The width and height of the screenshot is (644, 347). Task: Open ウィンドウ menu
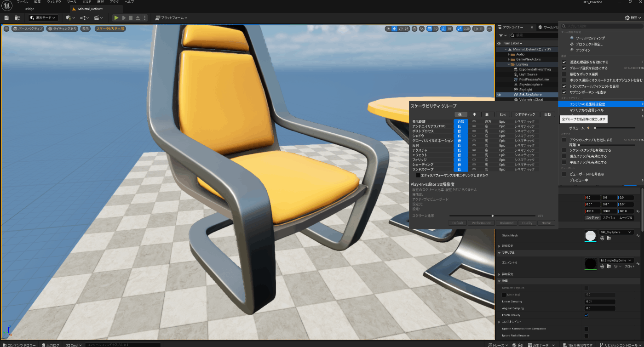click(54, 2)
